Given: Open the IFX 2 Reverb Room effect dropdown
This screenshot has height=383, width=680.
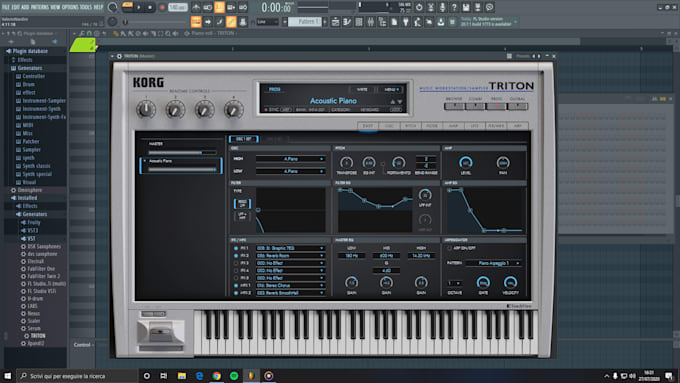Looking at the screenshot, I should tap(290, 255).
